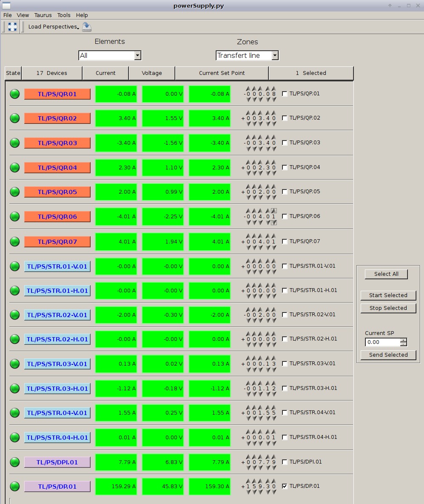The image size is (424, 504).
Task: Open the Tools menu
Action: 64,15
